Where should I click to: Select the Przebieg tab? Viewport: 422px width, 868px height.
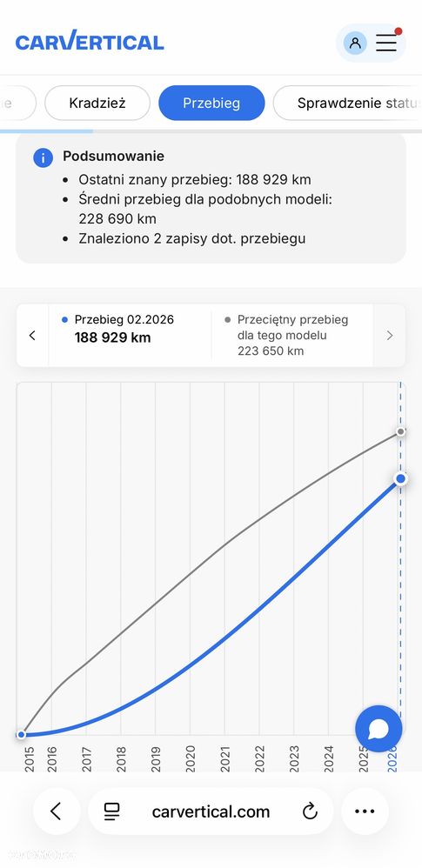tap(211, 103)
